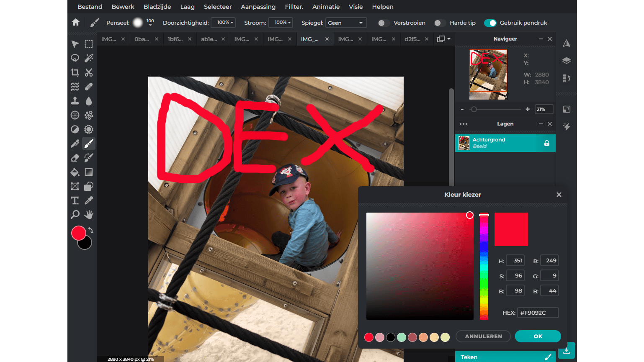
Task: Click the lock icon on Achtergrond layer
Action: pos(547,143)
